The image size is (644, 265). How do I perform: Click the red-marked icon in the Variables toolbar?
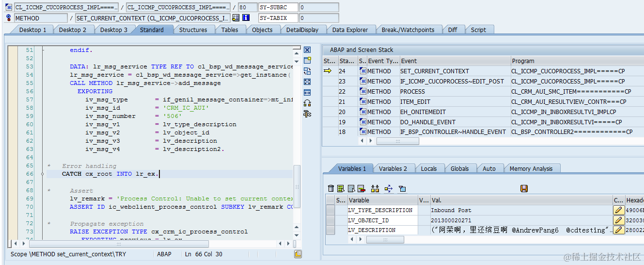click(361, 188)
